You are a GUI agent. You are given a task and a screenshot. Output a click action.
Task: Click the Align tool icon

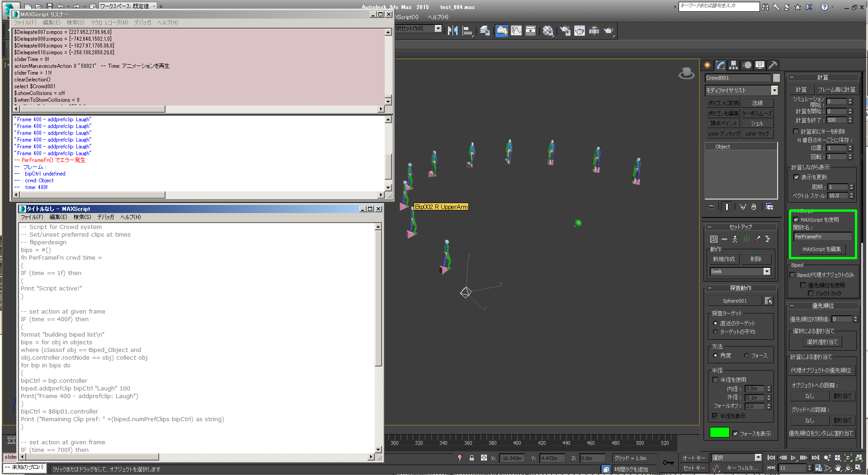coord(468,31)
